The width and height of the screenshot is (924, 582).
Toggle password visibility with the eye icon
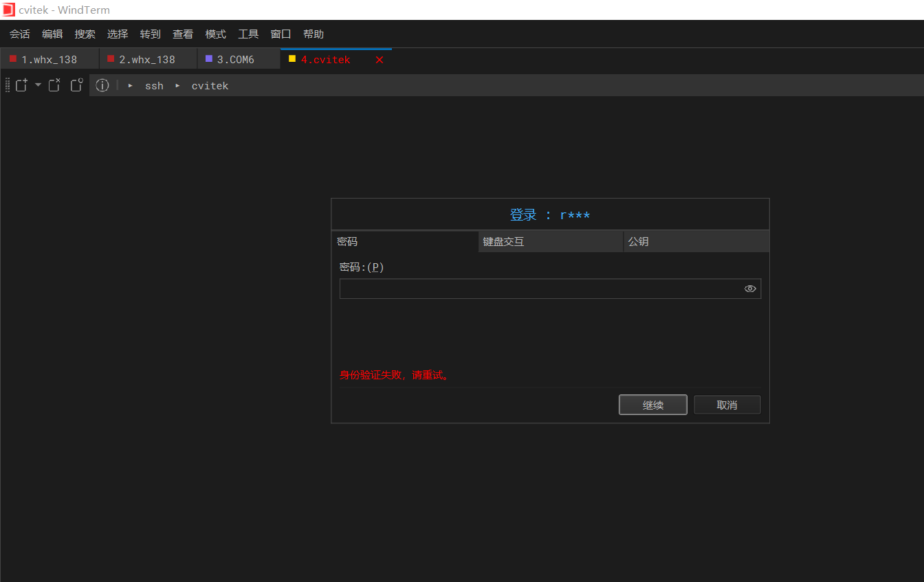tap(750, 289)
